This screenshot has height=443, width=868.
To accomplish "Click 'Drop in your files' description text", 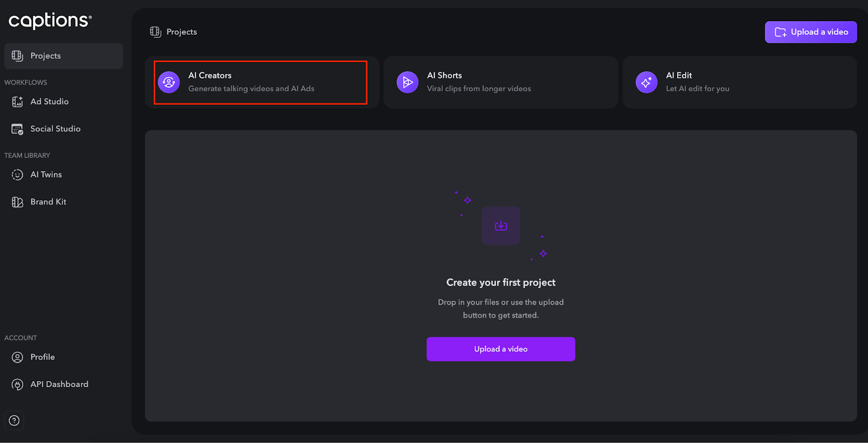I will (501, 308).
